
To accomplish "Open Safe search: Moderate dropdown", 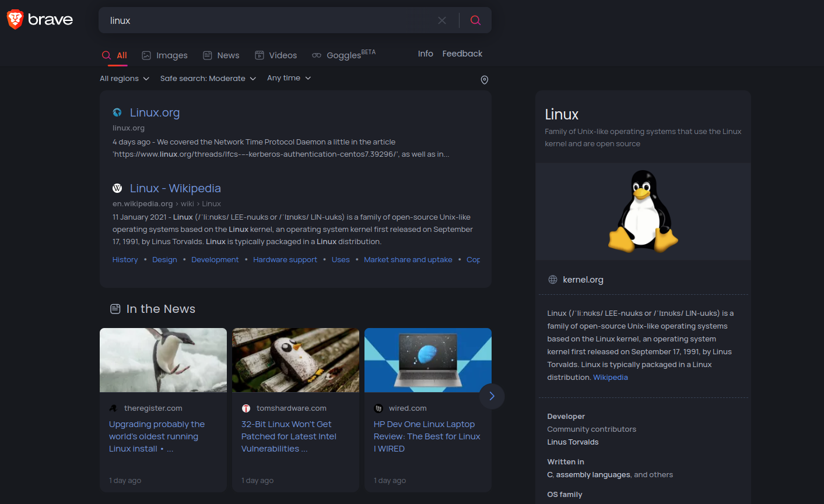I will click(208, 79).
